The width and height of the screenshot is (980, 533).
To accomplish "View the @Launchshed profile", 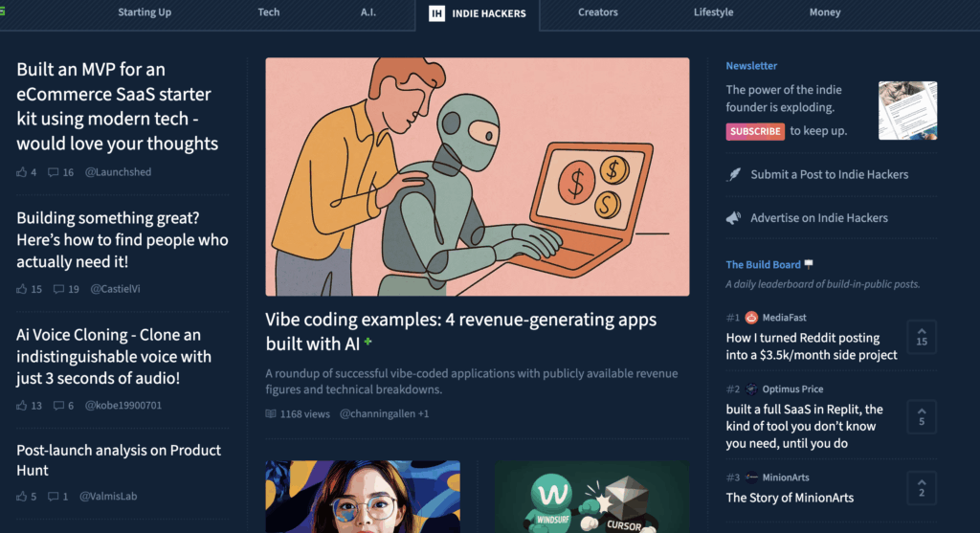I will [118, 172].
